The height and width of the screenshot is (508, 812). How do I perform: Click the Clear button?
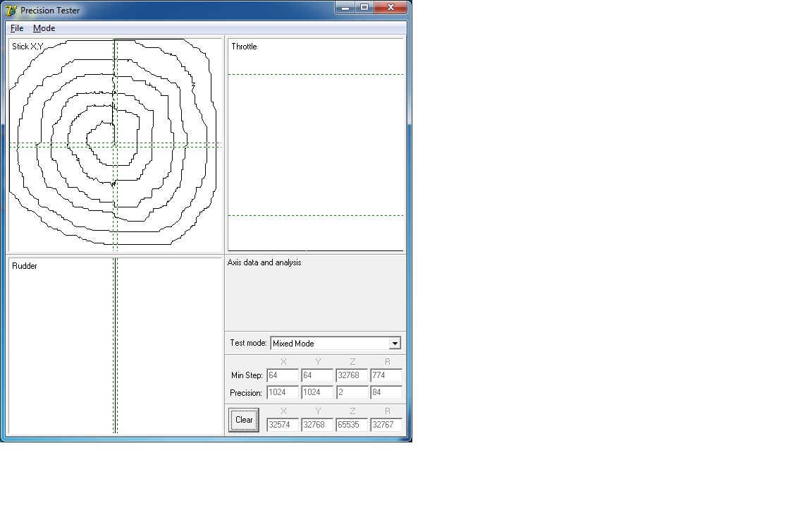coord(244,420)
